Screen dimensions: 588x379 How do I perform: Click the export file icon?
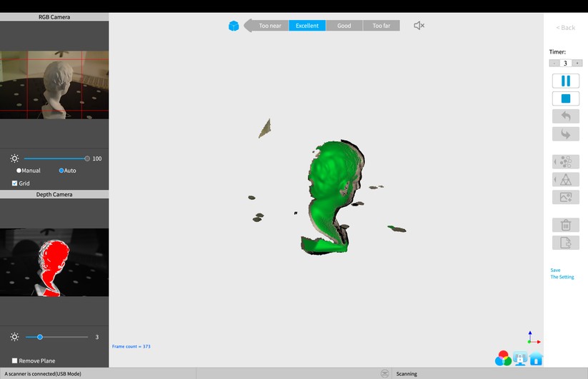(565, 243)
